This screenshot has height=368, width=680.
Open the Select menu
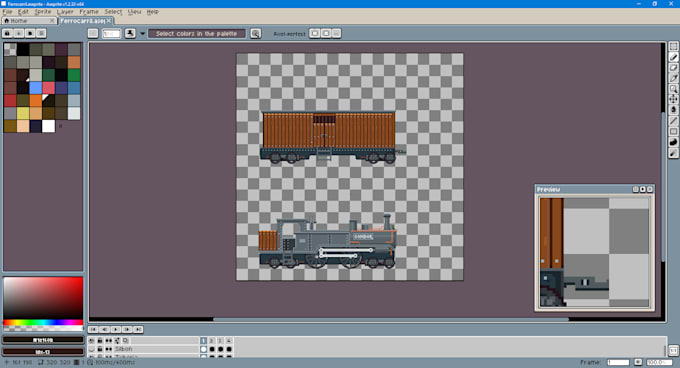coord(113,12)
